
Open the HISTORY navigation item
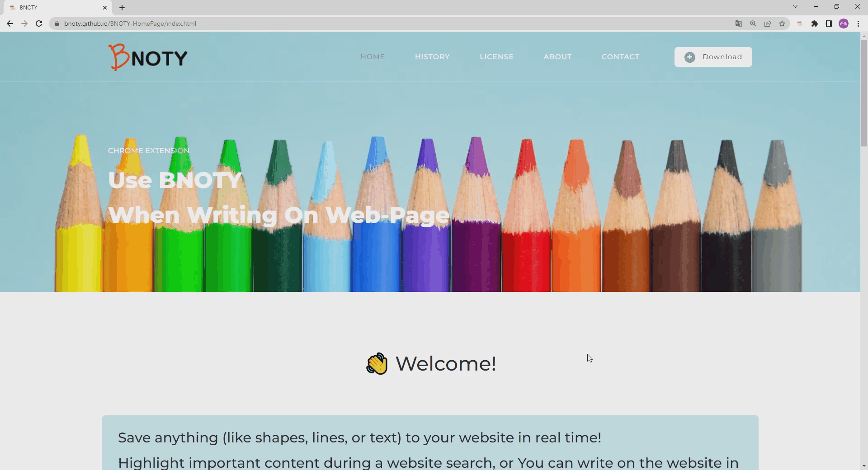pos(432,57)
